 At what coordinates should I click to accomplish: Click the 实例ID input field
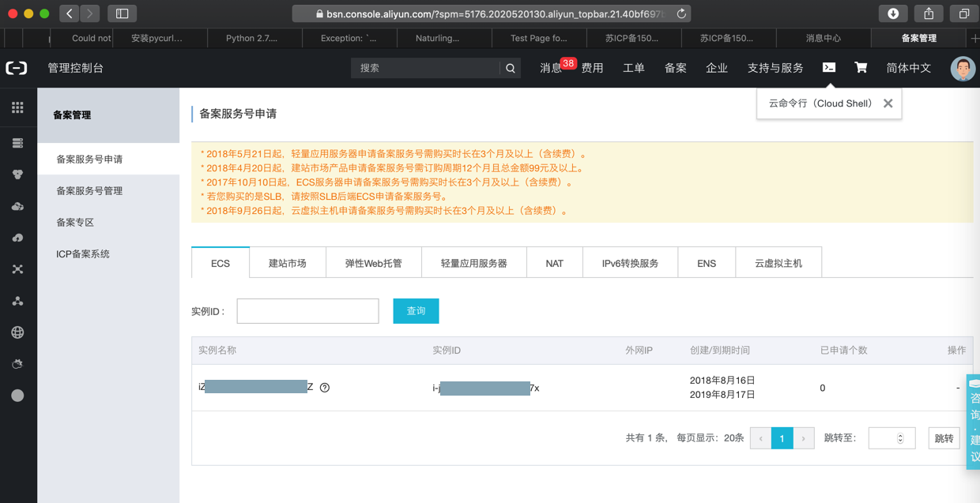click(307, 311)
